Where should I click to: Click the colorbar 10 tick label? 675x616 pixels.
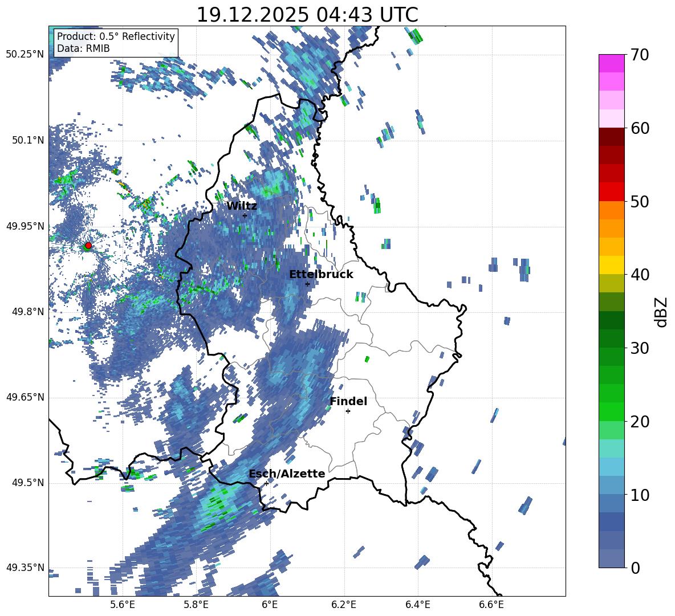640,495
